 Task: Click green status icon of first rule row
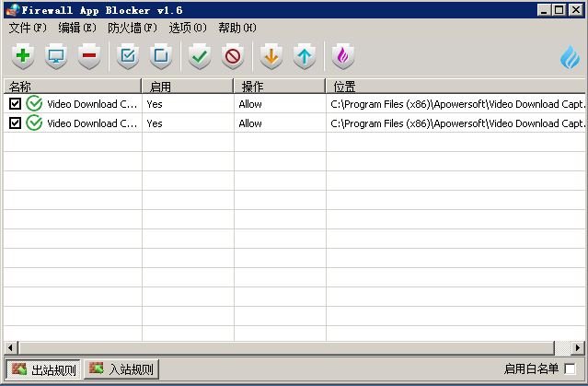coord(34,103)
